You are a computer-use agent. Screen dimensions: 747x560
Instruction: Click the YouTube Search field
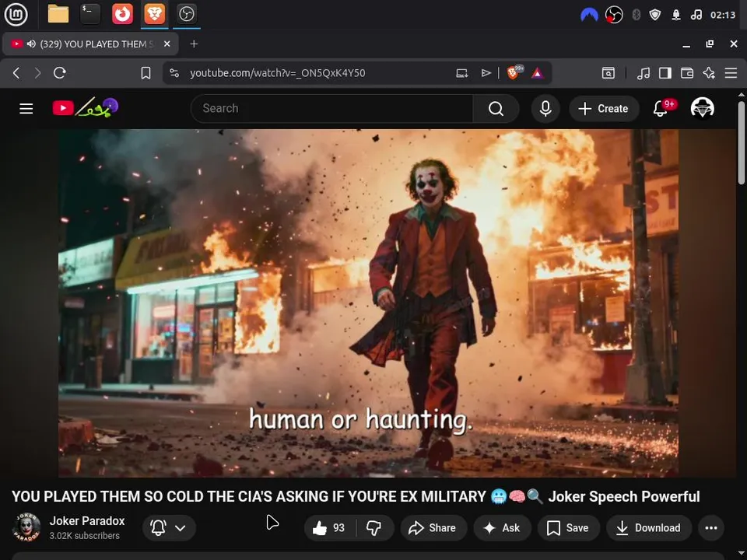[x=331, y=109]
